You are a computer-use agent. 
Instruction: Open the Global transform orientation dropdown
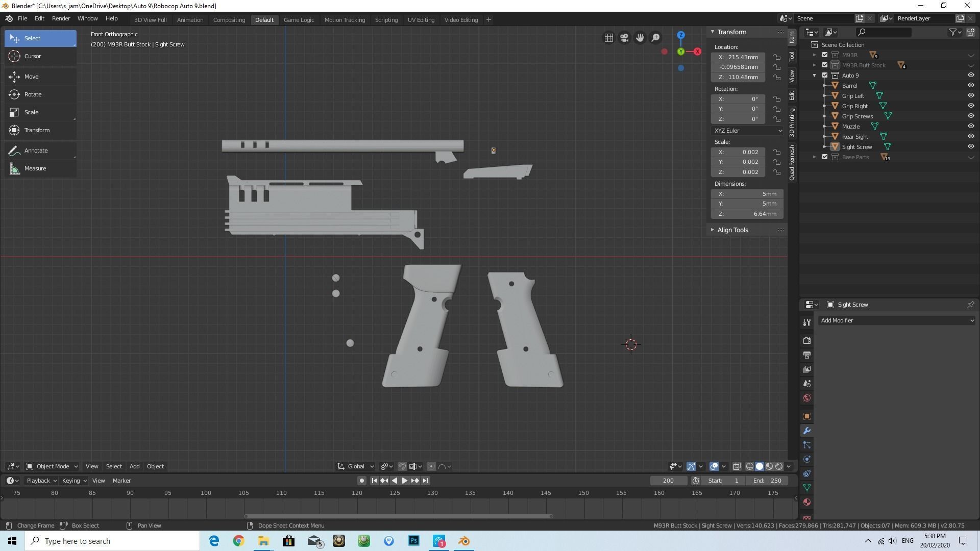click(x=356, y=466)
